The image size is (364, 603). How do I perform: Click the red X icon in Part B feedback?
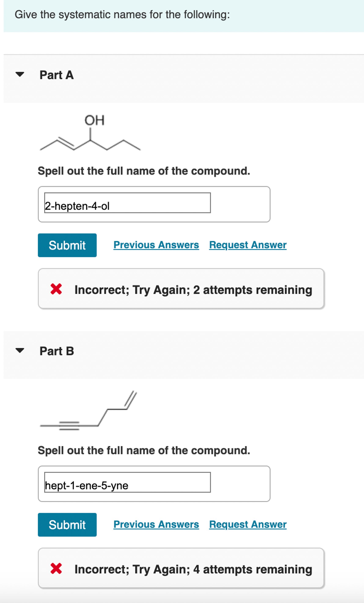pos(57,569)
